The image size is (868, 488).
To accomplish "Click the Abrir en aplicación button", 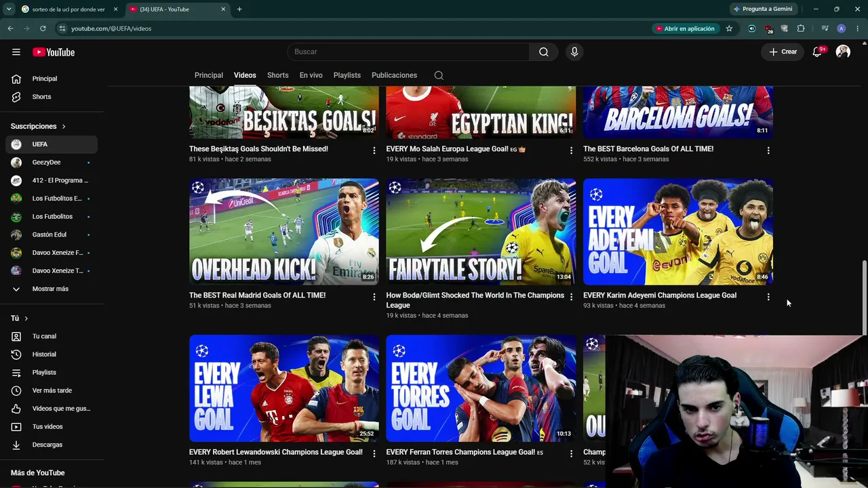I will point(685,28).
